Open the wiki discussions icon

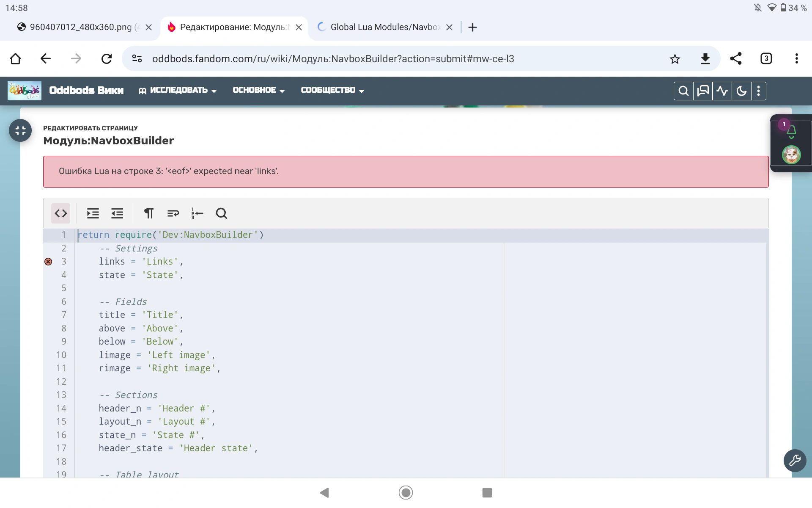pos(703,91)
